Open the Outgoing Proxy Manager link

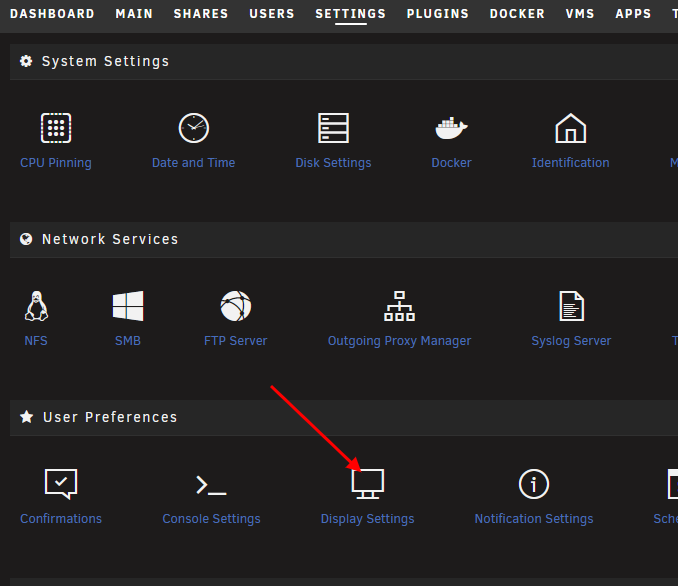(400, 341)
